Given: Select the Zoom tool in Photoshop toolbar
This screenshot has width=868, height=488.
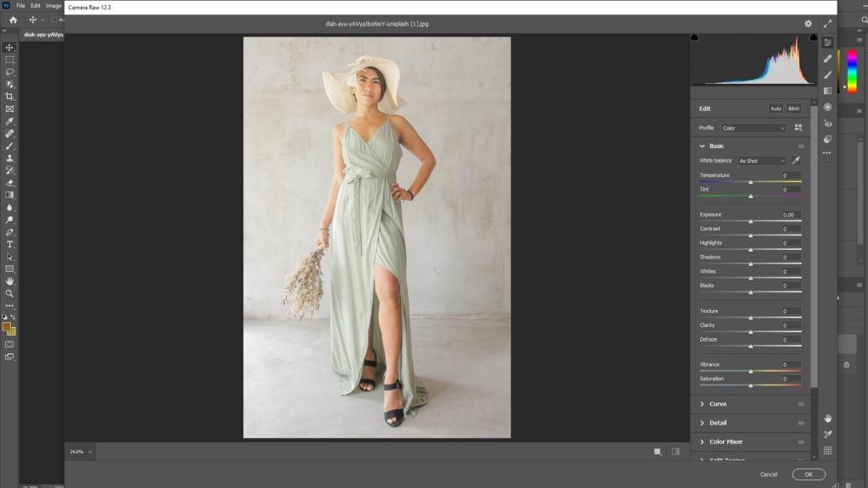Looking at the screenshot, I should tap(9, 293).
